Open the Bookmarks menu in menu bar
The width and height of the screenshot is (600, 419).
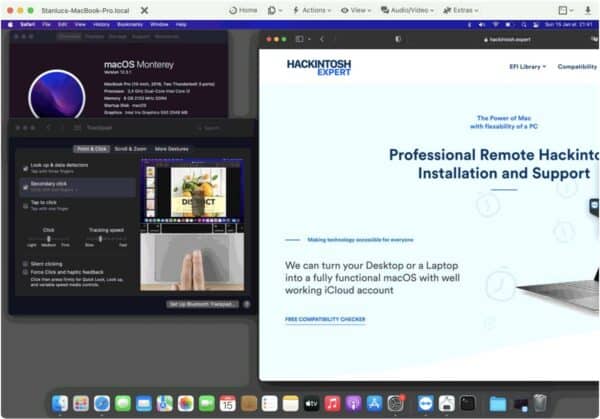130,24
